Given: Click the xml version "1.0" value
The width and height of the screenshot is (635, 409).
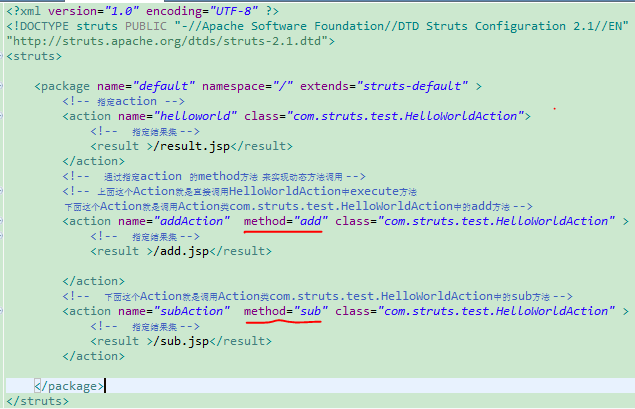Looking at the screenshot, I should pos(121,11).
